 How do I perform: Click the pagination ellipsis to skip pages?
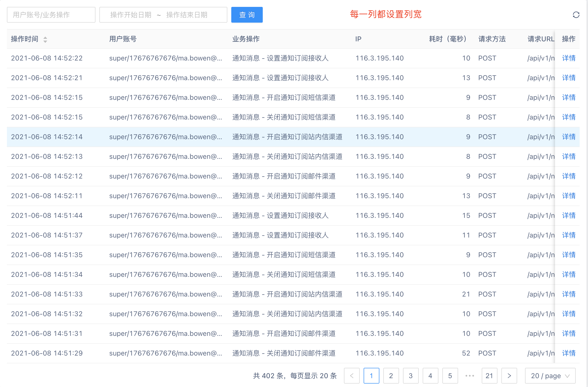(x=469, y=376)
